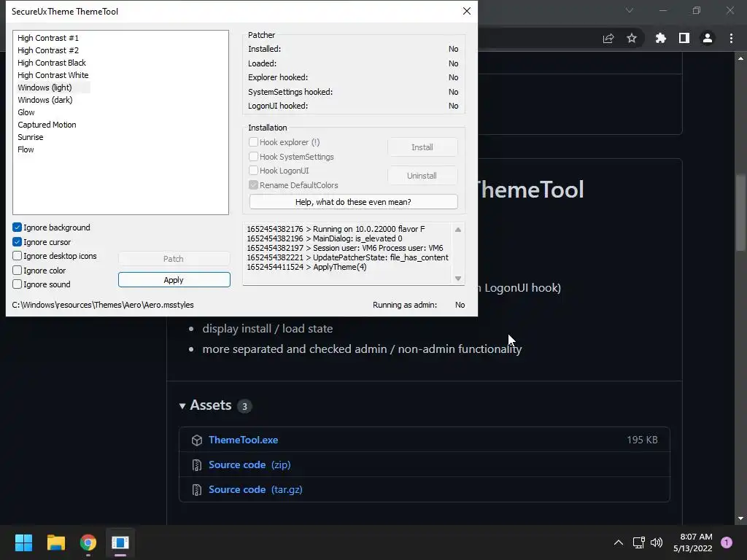Show hidden system tray icons
747x560 pixels.
tap(619, 542)
